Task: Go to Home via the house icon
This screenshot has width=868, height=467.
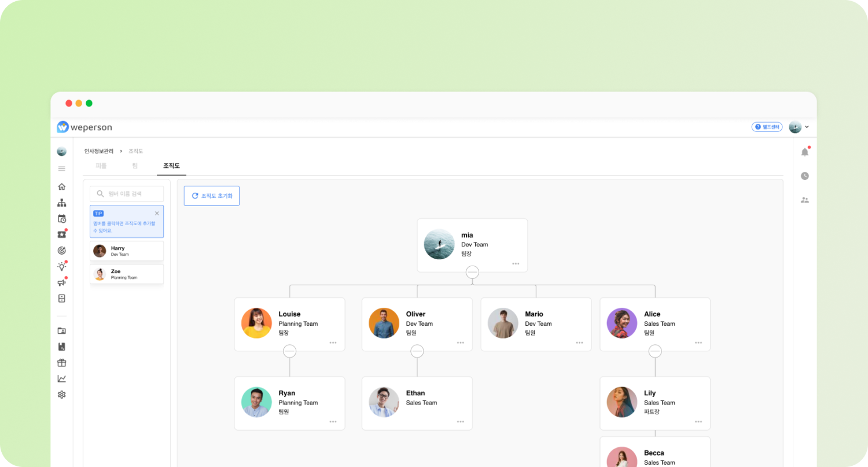Action: (x=62, y=186)
